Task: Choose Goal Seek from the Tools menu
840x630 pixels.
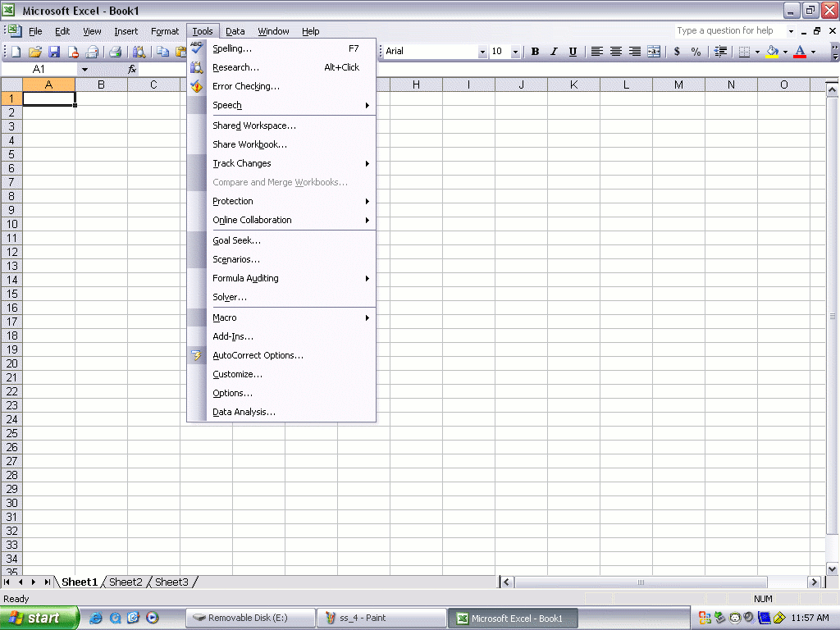Action: click(236, 240)
